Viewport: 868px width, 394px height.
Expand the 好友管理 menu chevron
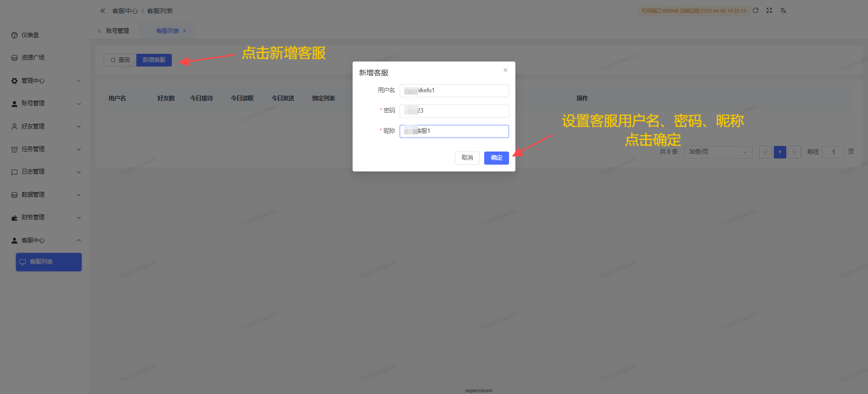(x=79, y=127)
